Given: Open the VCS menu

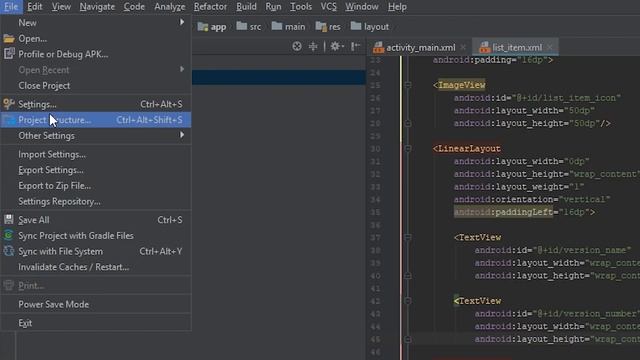Looking at the screenshot, I should pyautogui.click(x=329, y=7).
